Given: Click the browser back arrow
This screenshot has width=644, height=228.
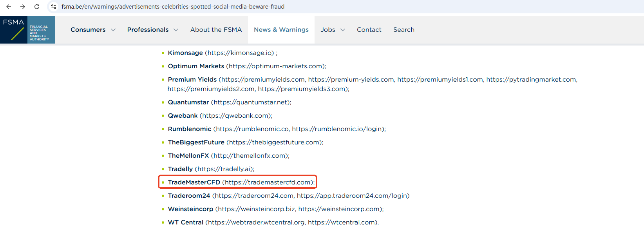Looking at the screenshot, I should (9, 7).
